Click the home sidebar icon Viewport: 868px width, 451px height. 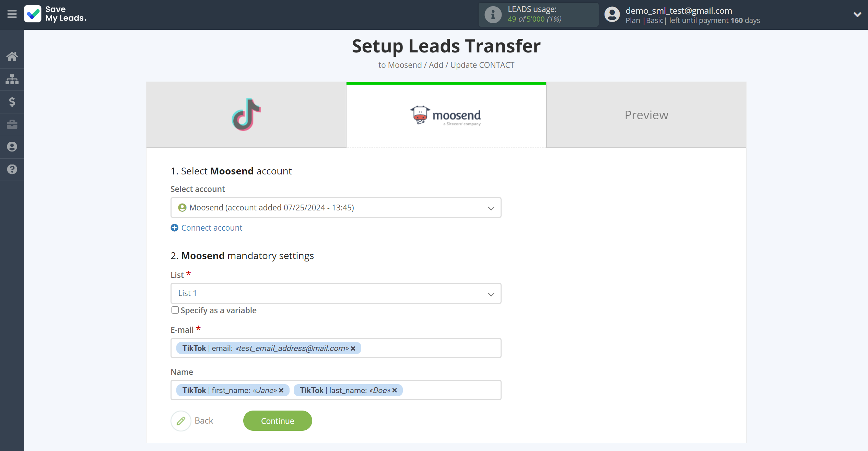(13, 56)
